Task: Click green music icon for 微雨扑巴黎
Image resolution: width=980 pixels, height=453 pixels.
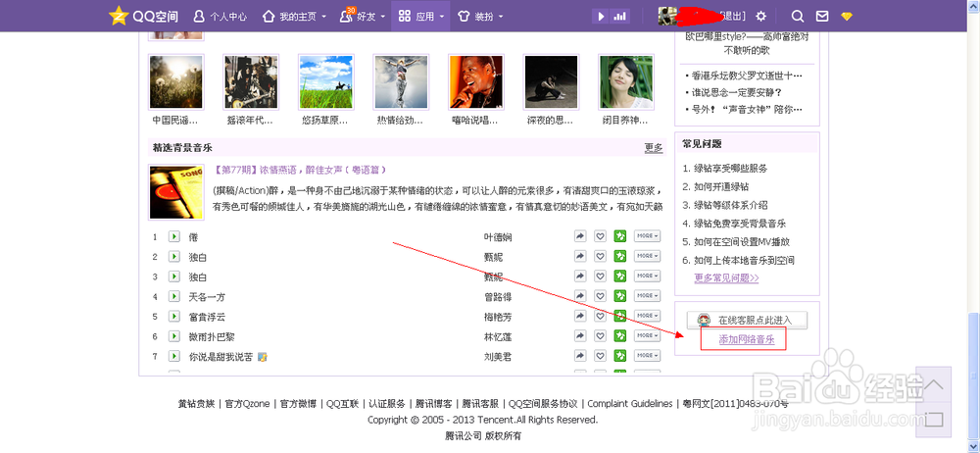Action: [x=620, y=336]
